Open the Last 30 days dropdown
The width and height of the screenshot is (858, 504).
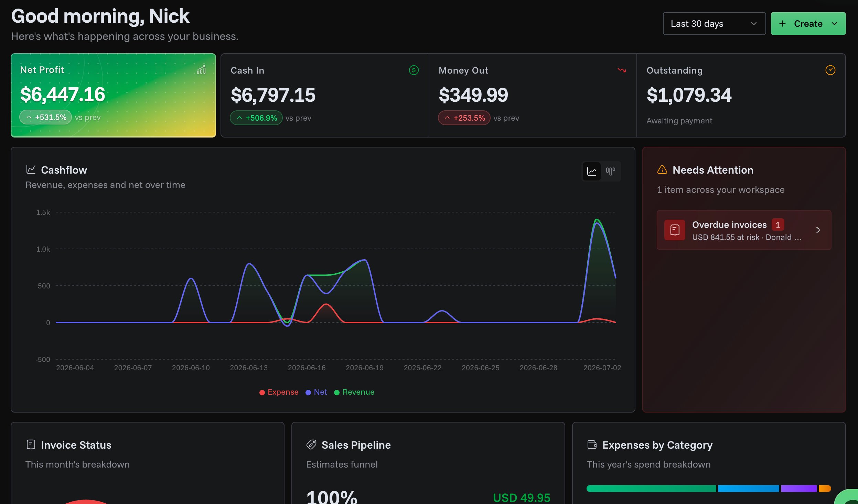[714, 24]
